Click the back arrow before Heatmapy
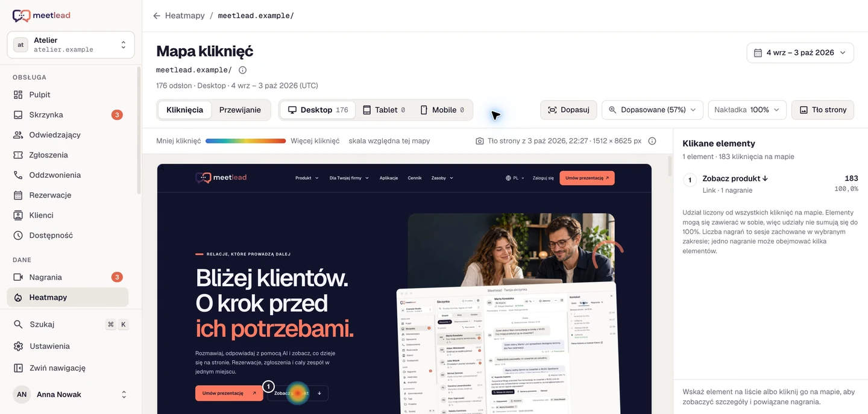The width and height of the screenshot is (868, 414). click(x=157, y=16)
